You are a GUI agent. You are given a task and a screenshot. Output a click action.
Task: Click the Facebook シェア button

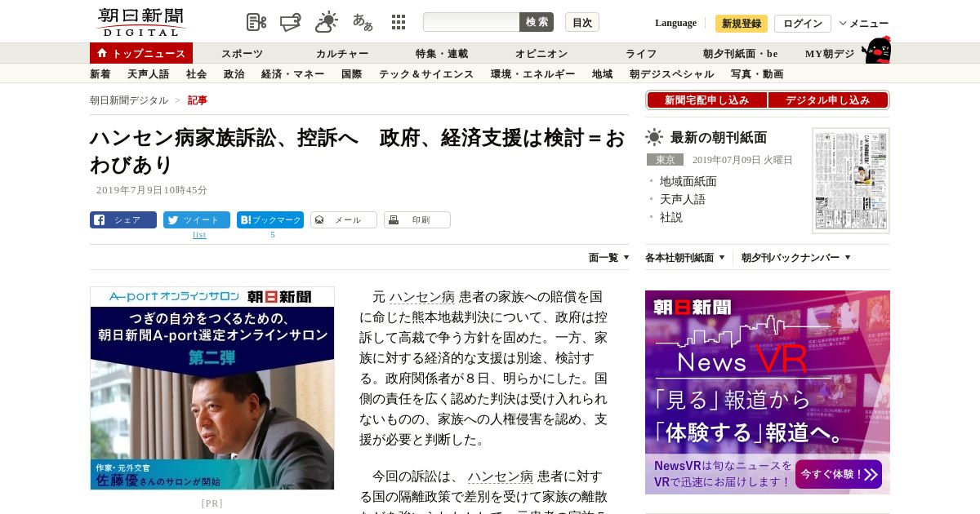(x=123, y=220)
